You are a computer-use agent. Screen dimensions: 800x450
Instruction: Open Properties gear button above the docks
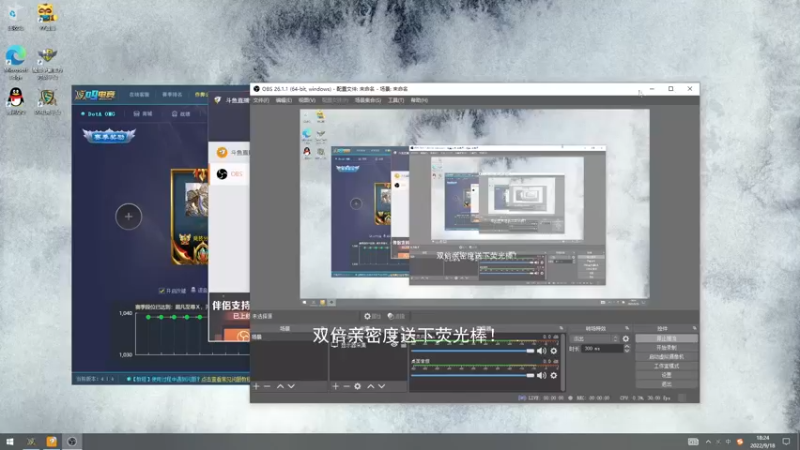click(372, 316)
